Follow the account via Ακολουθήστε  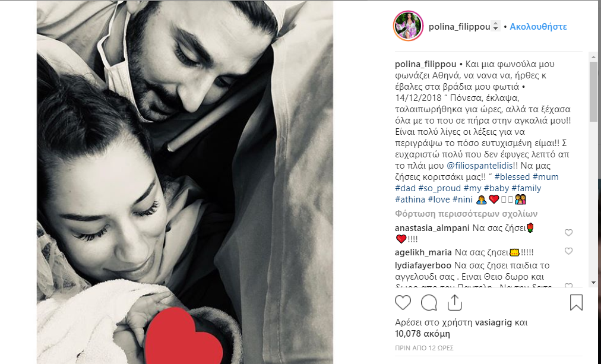538,27
